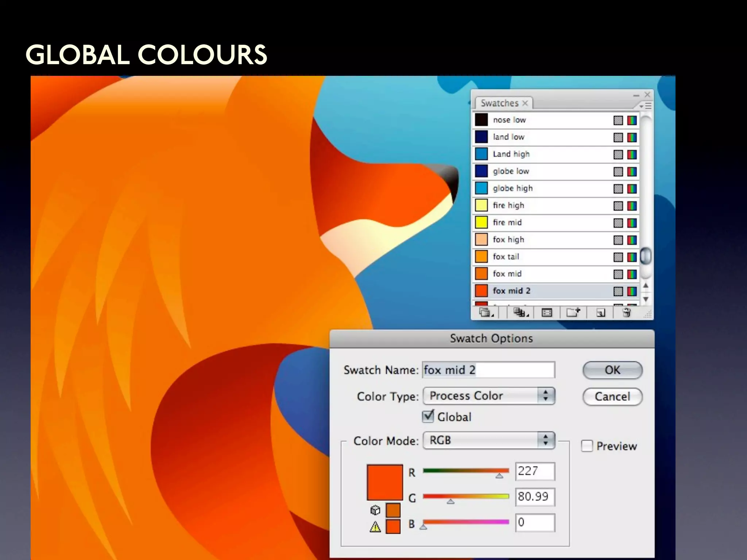Click the B channel slider handle

click(x=423, y=527)
